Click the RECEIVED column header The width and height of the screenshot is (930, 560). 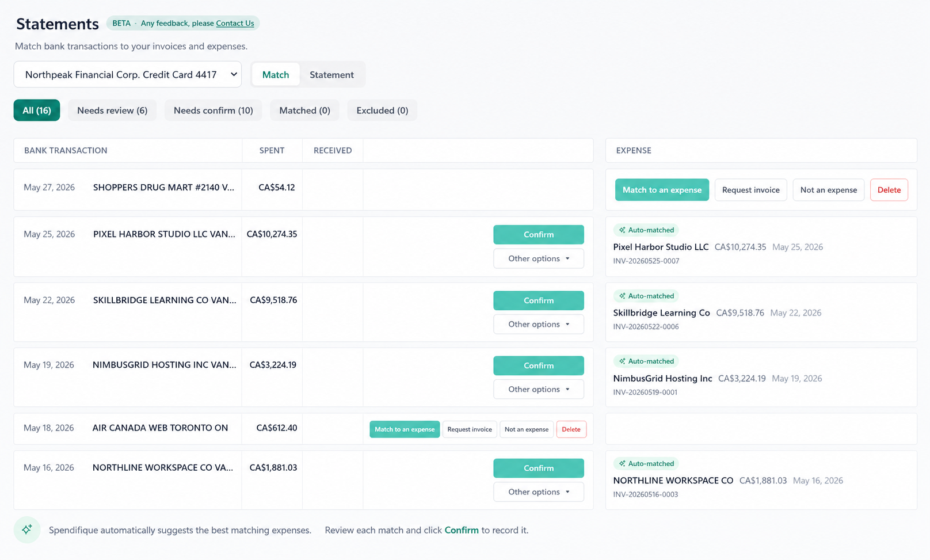click(x=333, y=150)
